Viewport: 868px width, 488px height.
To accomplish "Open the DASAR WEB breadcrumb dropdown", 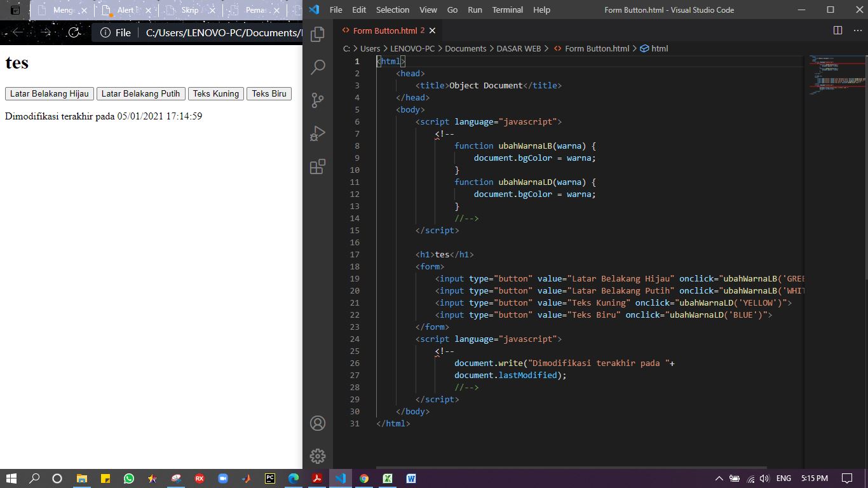I will click(519, 48).
